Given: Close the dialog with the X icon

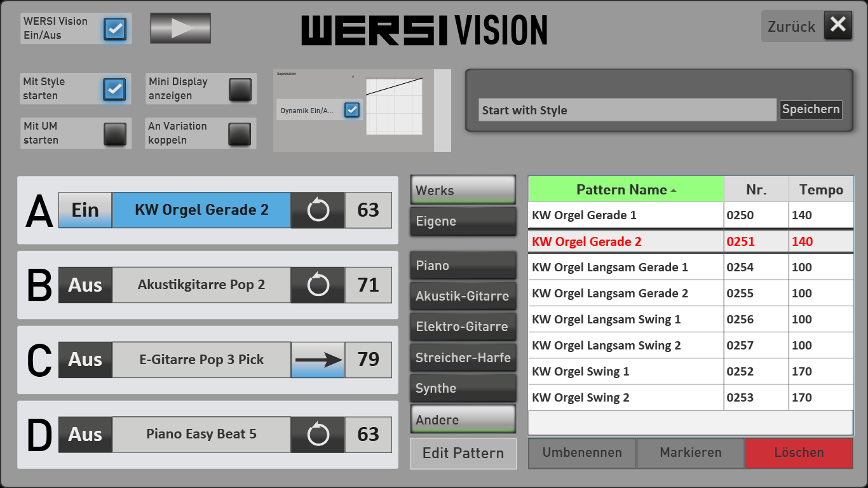Looking at the screenshot, I should [838, 25].
